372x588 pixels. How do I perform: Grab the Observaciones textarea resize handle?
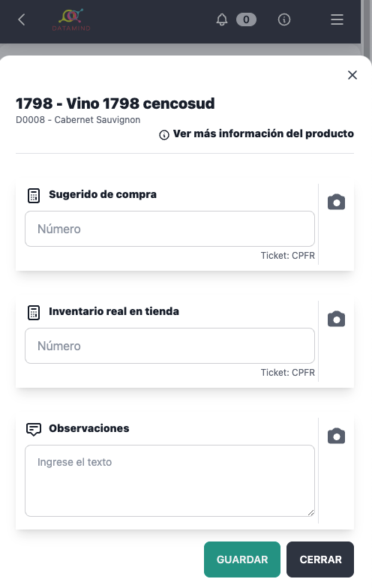tap(310, 513)
